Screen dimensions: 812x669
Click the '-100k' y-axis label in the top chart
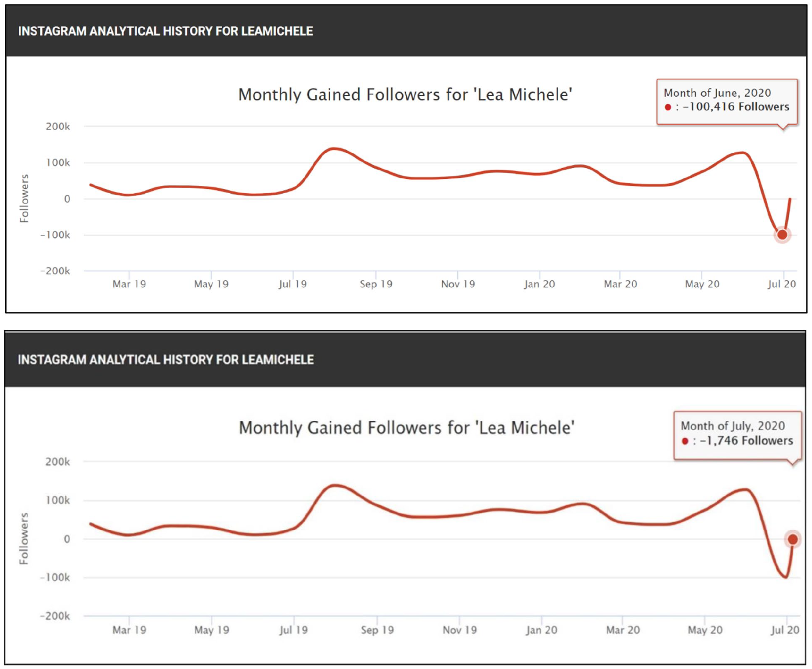[x=55, y=235]
